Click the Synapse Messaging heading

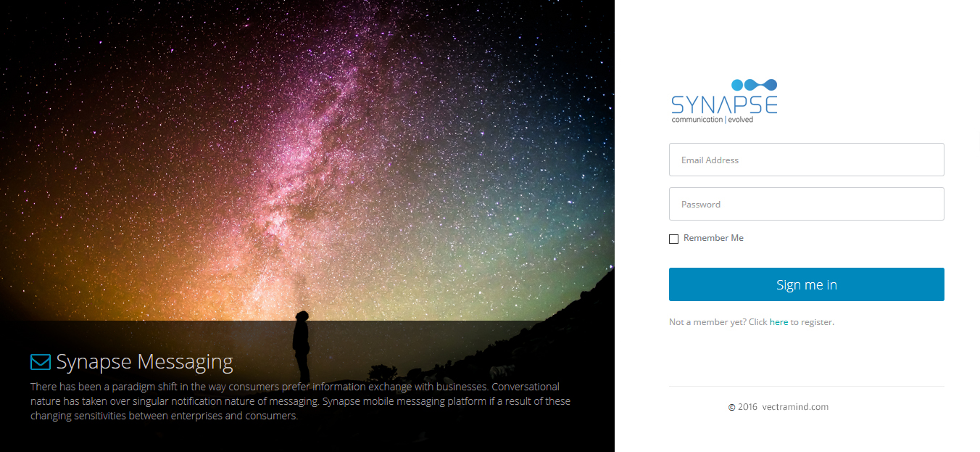click(x=145, y=361)
